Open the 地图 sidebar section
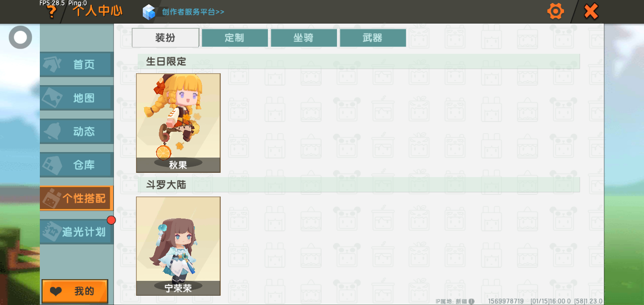This screenshot has height=305, width=644. [x=77, y=98]
